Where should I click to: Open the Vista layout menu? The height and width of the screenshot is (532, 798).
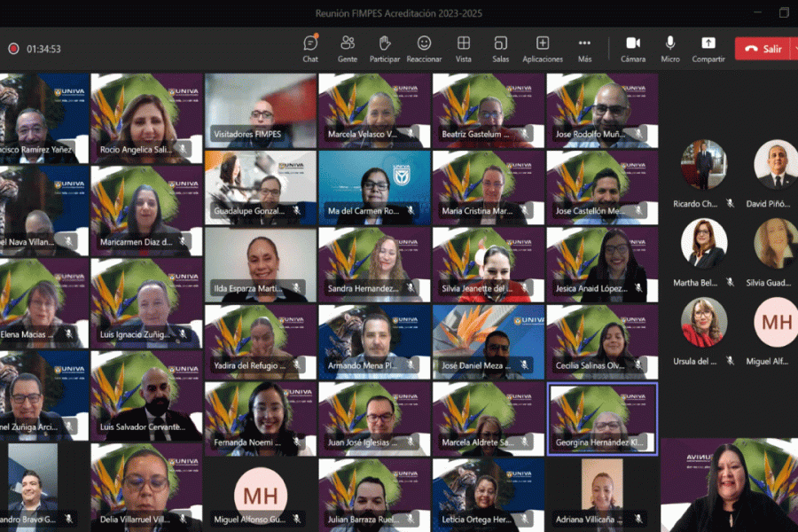coord(464,48)
